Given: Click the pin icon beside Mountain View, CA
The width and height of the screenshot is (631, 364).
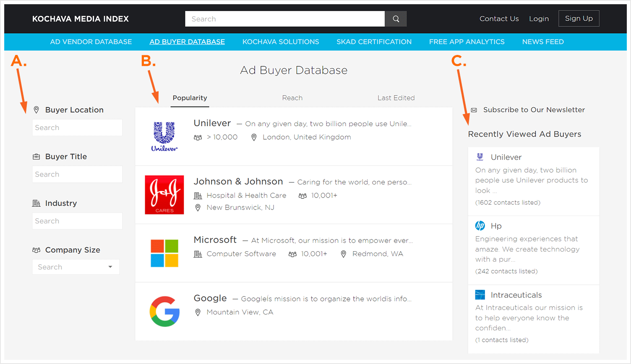Looking at the screenshot, I should tap(198, 312).
